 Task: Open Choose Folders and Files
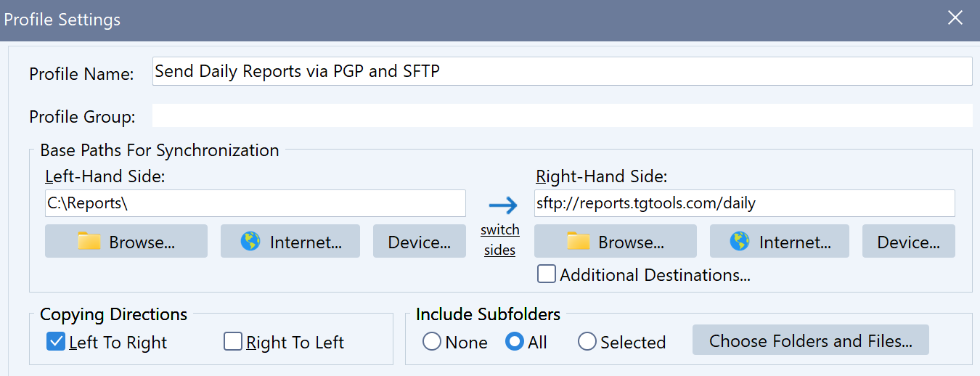tap(810, 340)
